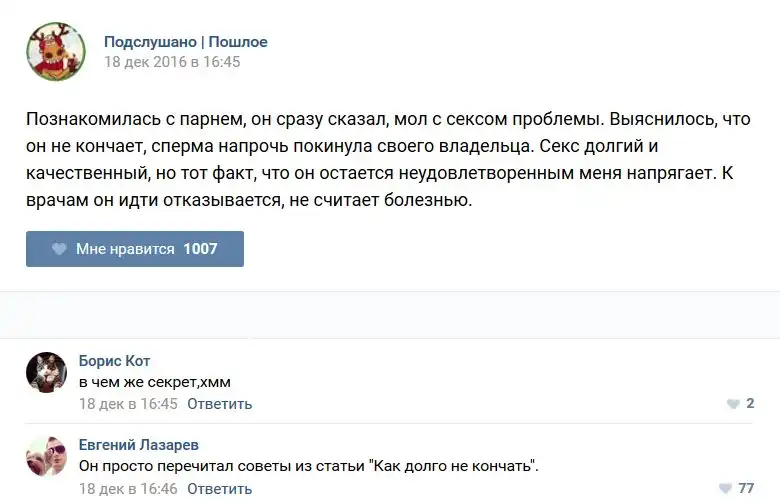
Task: Click the 77 likes count on Евгений's comment
Action: pyautogui.click(x=746, y=489)
